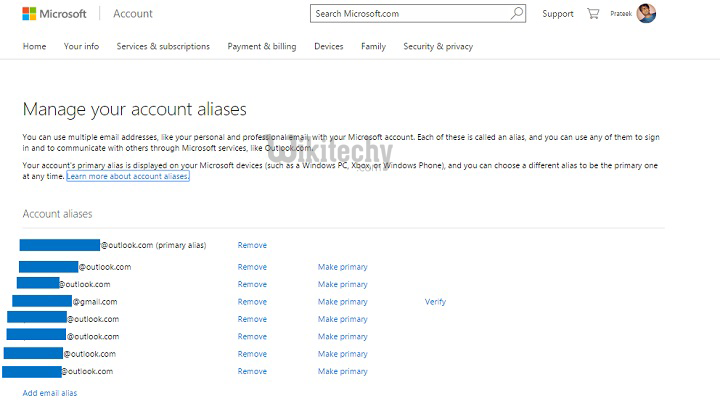Open the Family tab
The width and height of the screenshot is (720, 414).
[x=373, y=46]
